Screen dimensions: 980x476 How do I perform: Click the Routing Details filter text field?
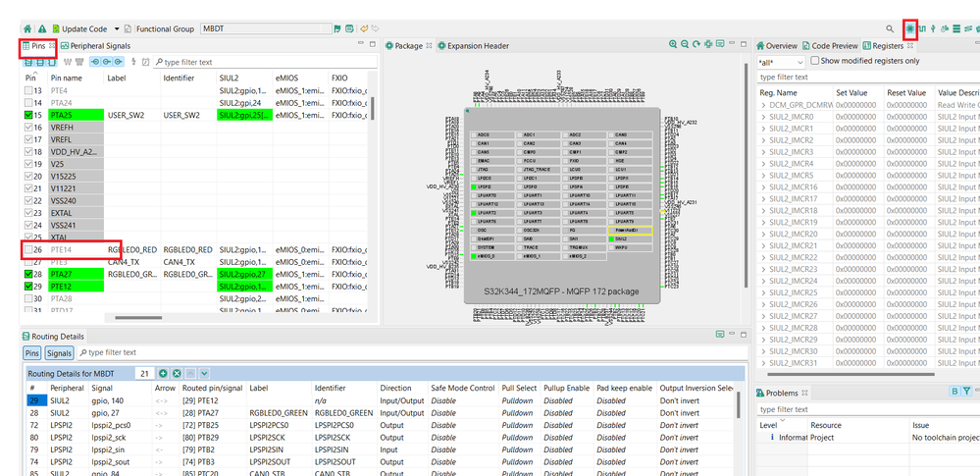click(x=411, y=352)
